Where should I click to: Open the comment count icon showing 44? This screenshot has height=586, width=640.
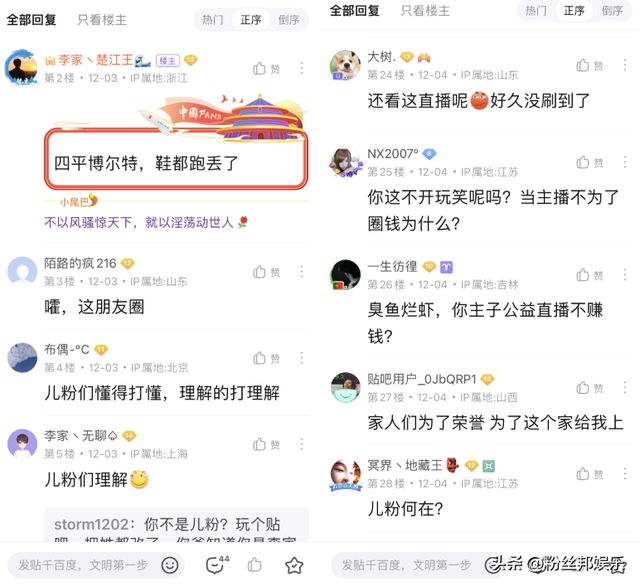click(217, 565)
